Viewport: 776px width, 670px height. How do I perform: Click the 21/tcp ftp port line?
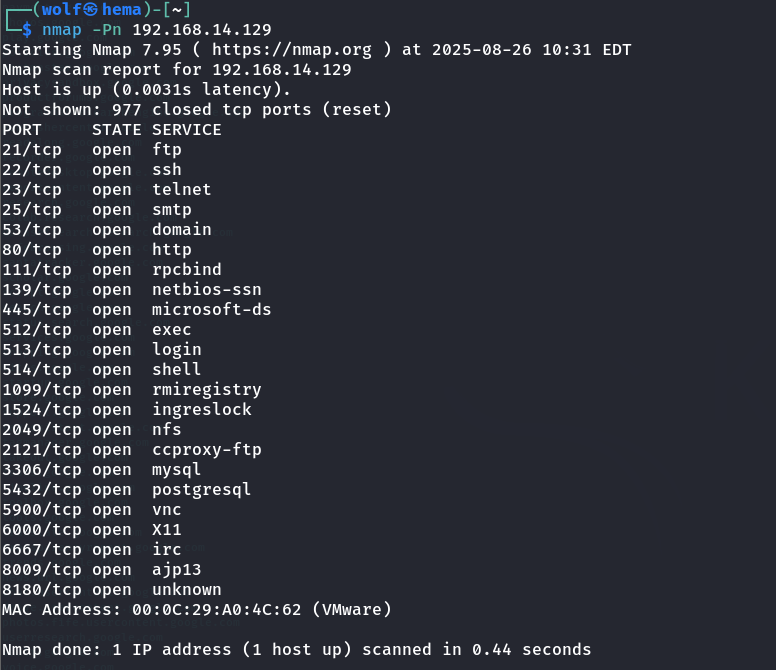pyautogui.click(x=92, y=150)
